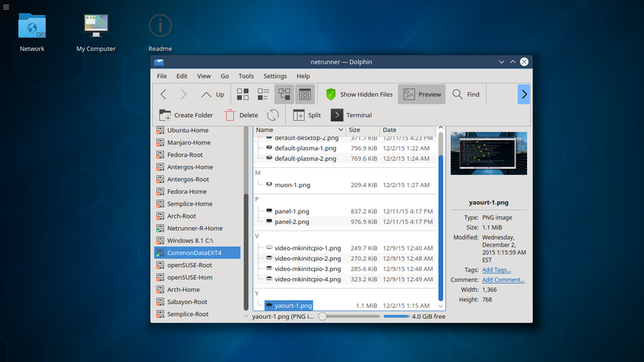Sort by the Name column header
Screen dimensions: 644x362
[299, 130]
